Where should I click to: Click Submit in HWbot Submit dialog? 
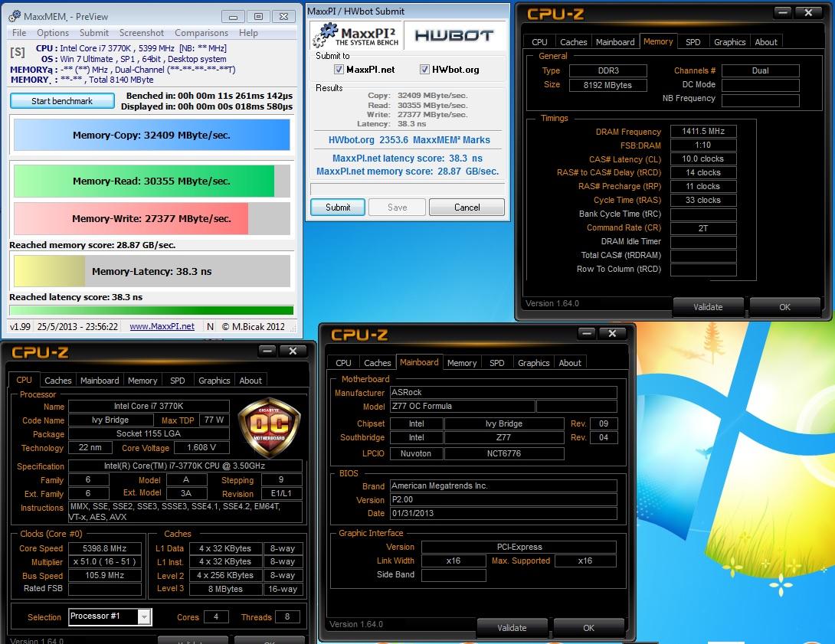click(x=338, y=207)
